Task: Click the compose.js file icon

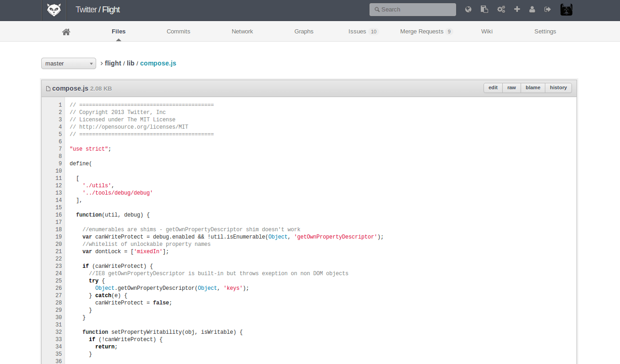Action: point(48,88)
